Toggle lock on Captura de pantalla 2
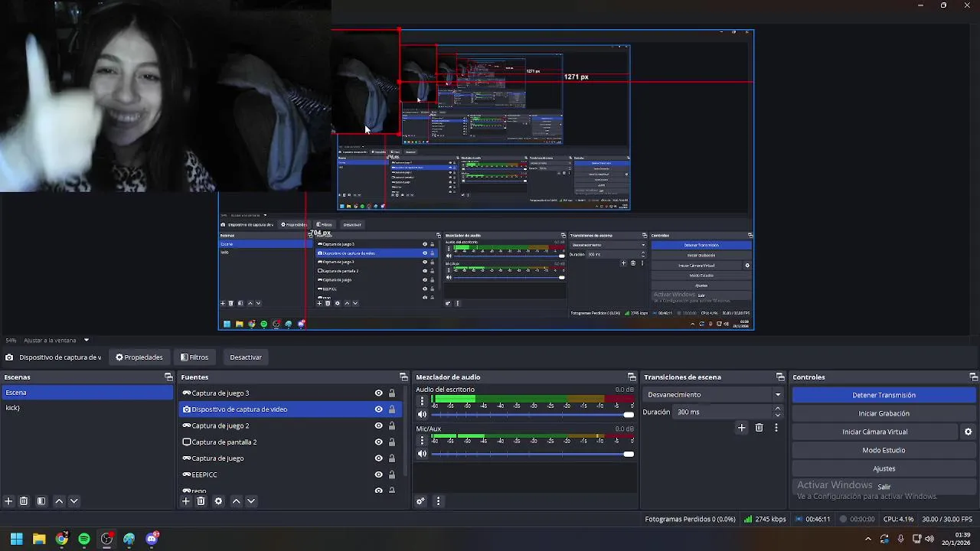The height and width of the screenshot is (551, 980). 392,442
